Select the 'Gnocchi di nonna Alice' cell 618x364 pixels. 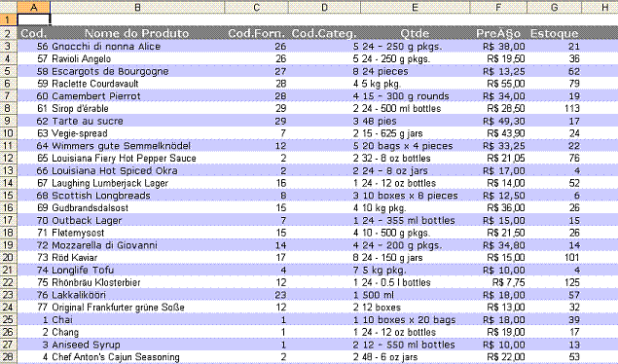click(x=137, y=46)
